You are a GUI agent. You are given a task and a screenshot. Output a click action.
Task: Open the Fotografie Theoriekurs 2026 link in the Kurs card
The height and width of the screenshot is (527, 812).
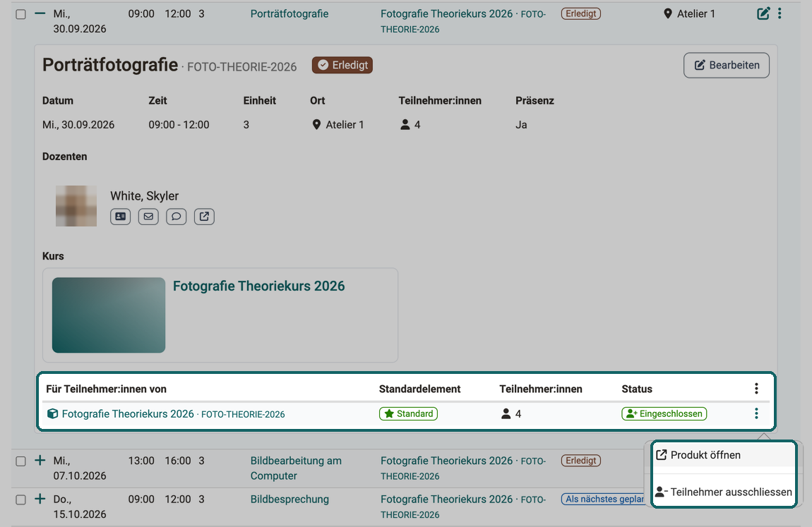259,286
